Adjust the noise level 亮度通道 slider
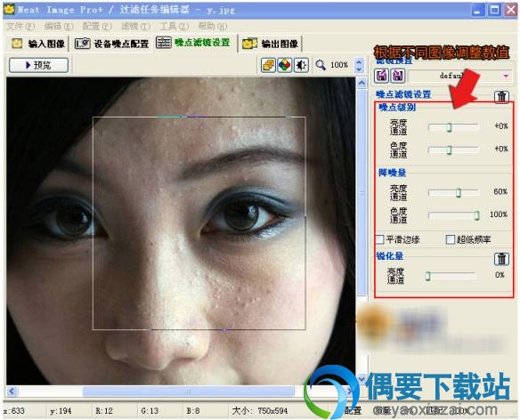The height and width of the screenshot is (420, 520). click(449, 127)
